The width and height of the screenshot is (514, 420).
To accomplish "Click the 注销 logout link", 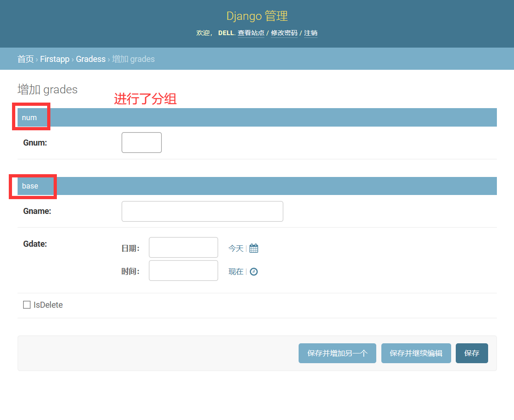I will point(311,33).
